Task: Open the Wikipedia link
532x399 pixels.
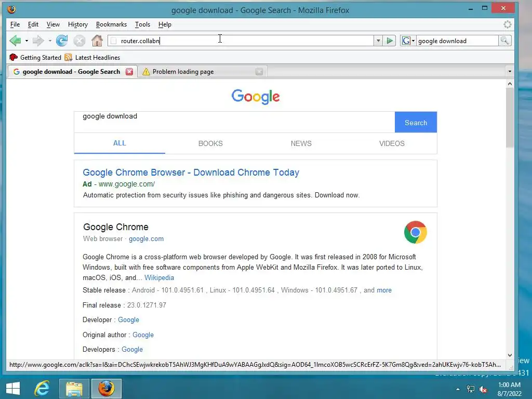Action: [x=159, y=277]
